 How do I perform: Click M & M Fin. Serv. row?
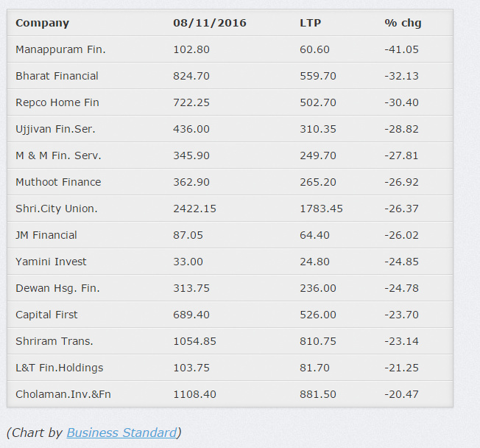coord(58,155)
